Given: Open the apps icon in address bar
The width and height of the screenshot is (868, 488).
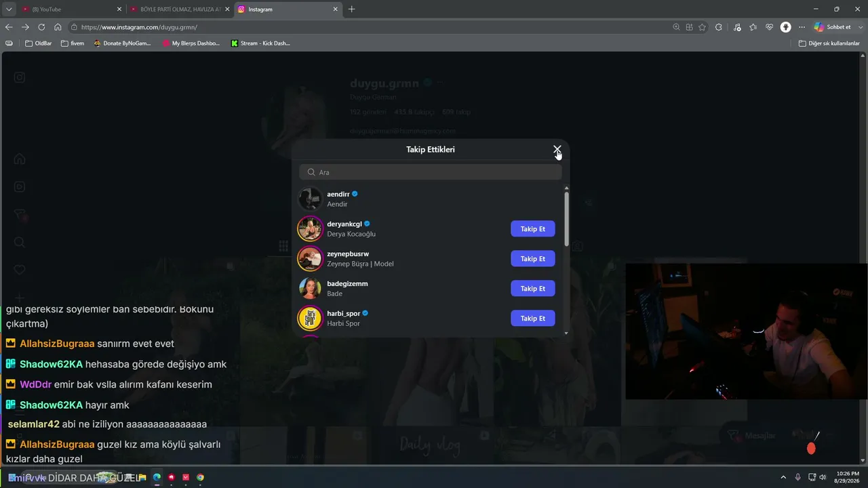Looking at the screenshot, I should tap(689, 27).
